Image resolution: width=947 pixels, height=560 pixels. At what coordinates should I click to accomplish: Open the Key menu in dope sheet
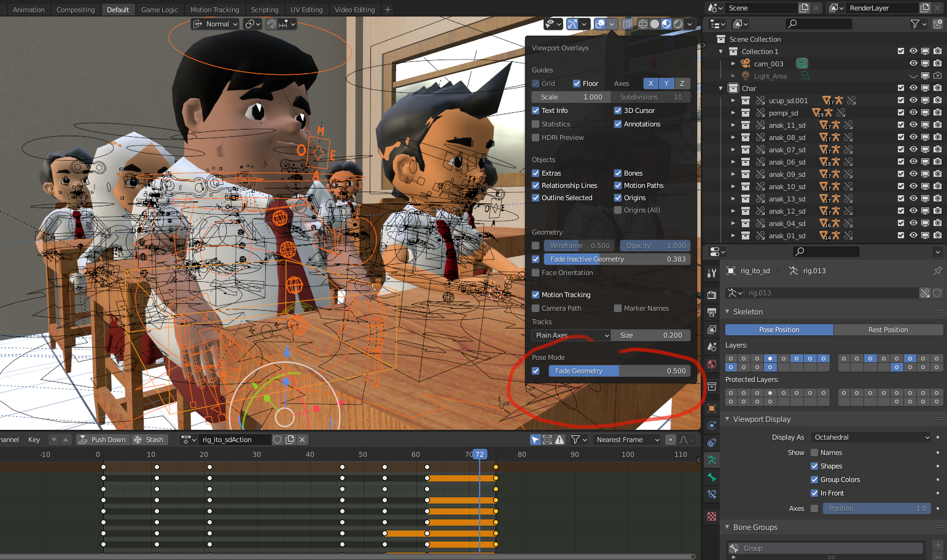pos(34,440)
